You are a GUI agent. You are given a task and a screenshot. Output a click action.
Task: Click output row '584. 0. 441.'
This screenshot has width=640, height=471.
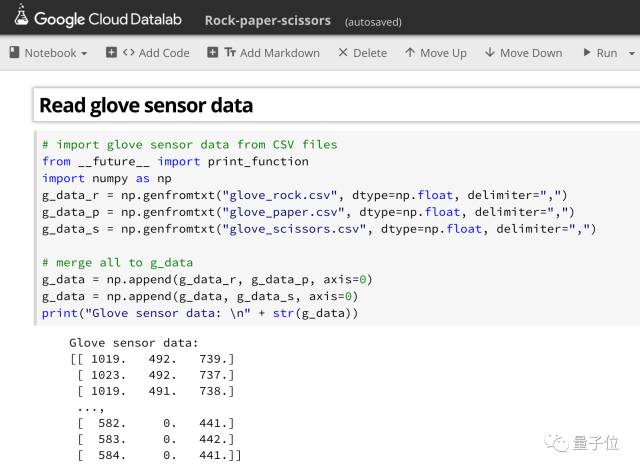coord(159,455)
